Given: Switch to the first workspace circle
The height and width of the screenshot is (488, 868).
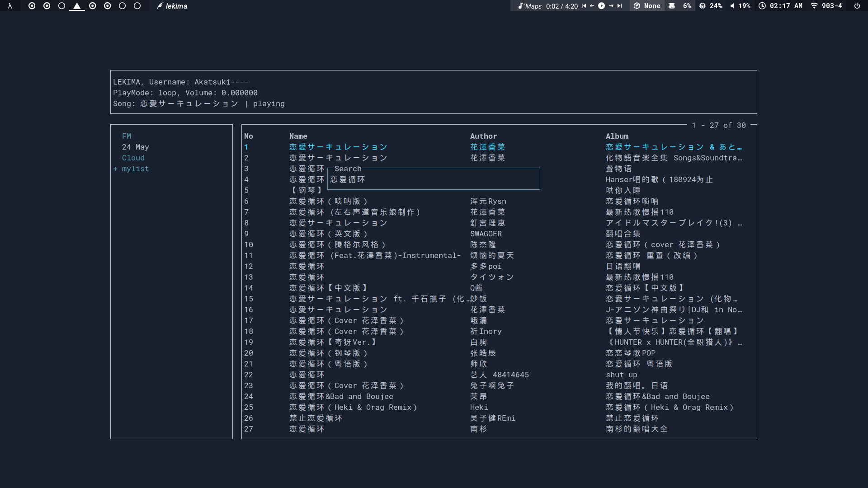Looking at the screenshot, I should tap(32, 6).
